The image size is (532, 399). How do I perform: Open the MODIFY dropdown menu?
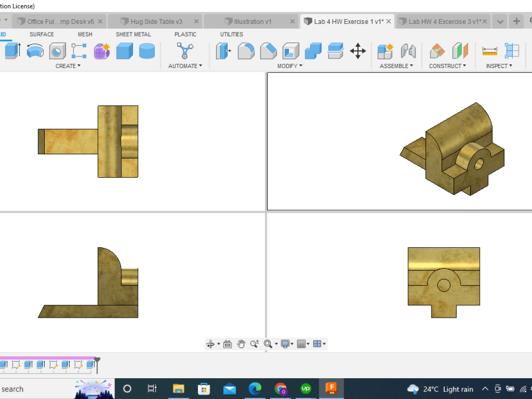[x=290, y=66]
